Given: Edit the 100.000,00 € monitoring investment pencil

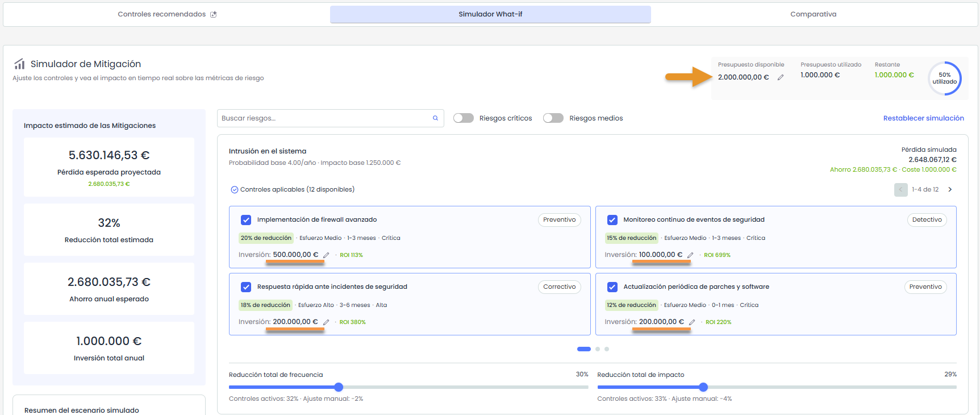Looking at the screenshot, I should point(690,255).
